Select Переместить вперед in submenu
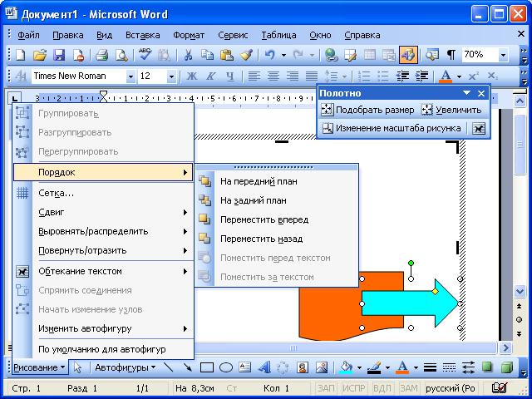Viewport: 532px width, 399px height. 277,219
